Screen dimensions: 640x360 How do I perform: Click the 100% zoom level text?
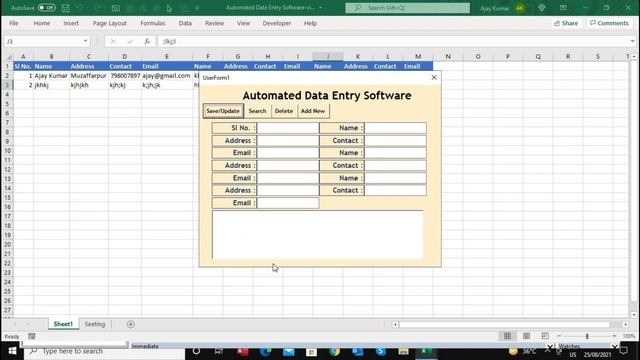click(x=629, y=336)
